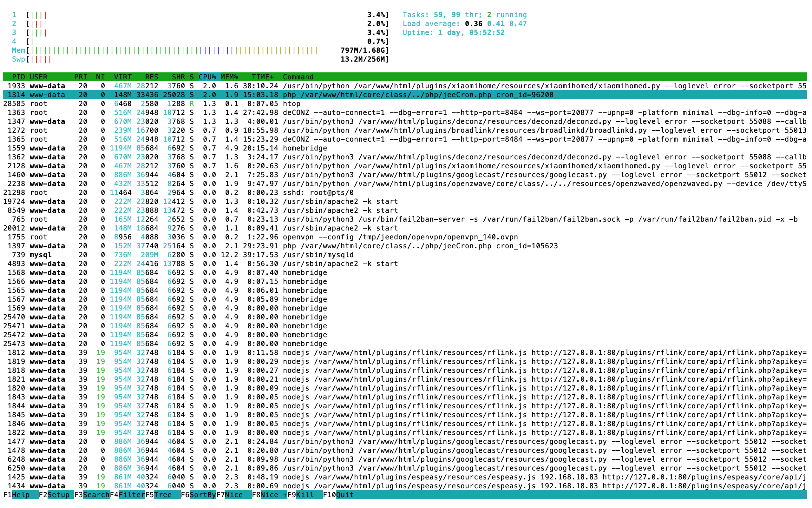Select deconzd.py process row PID 1362
This screenshot has width=812, height=508.
point(405,157)
